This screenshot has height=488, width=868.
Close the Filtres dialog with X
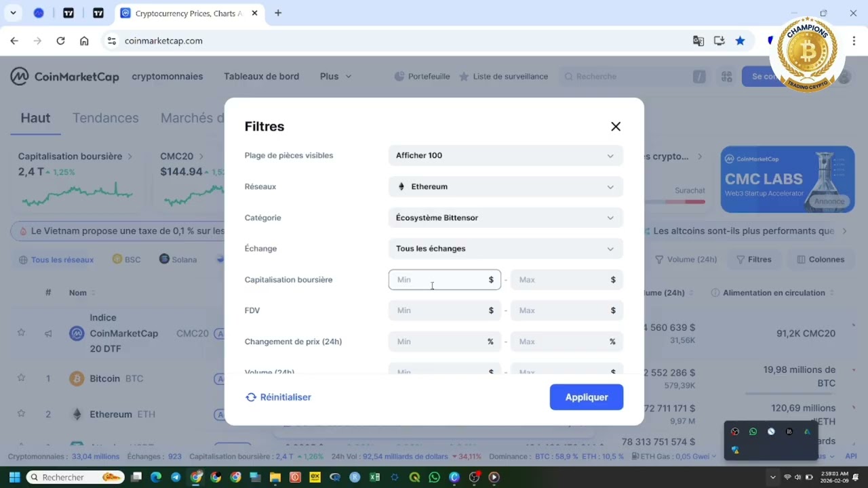click(616, 127)
